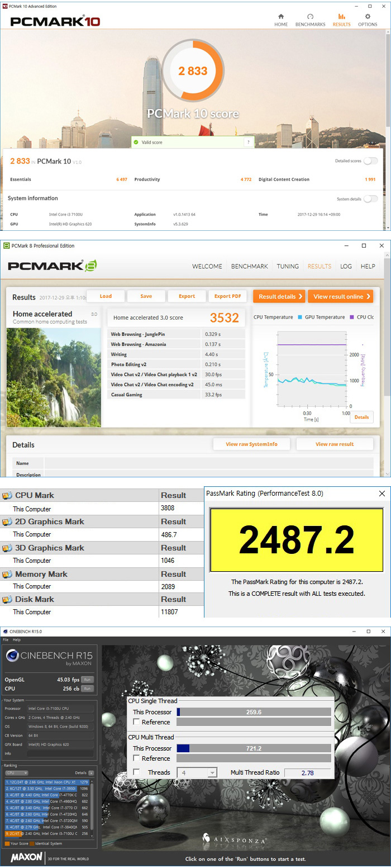Check Reference box under CPU Single Thread
Image resolution: width=391 pixels, height=868 pixels.
click(x=137, y=722)
